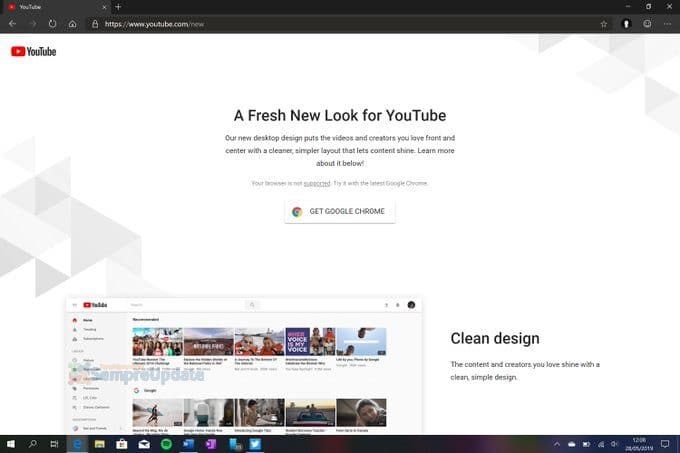Viewport: 680px width, 453px height.
Task: Open the browser settings ellipsis menu
Action: tap(667, 24)
